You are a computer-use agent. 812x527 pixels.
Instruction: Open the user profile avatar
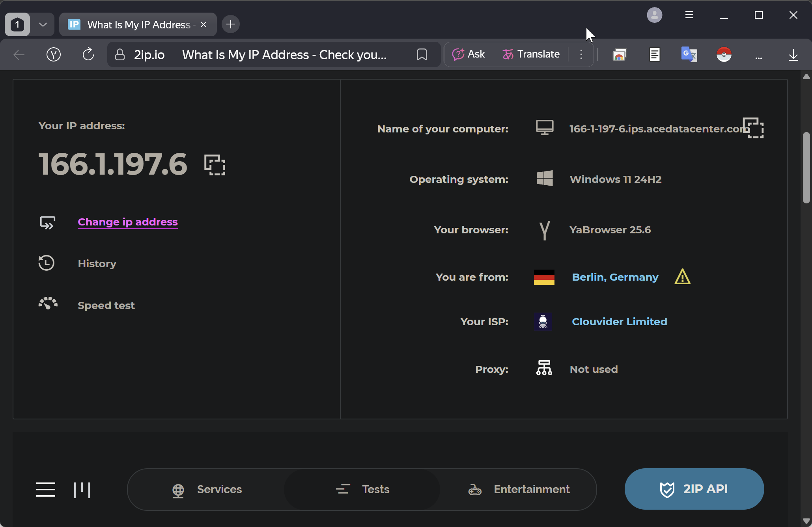point(654,15)
